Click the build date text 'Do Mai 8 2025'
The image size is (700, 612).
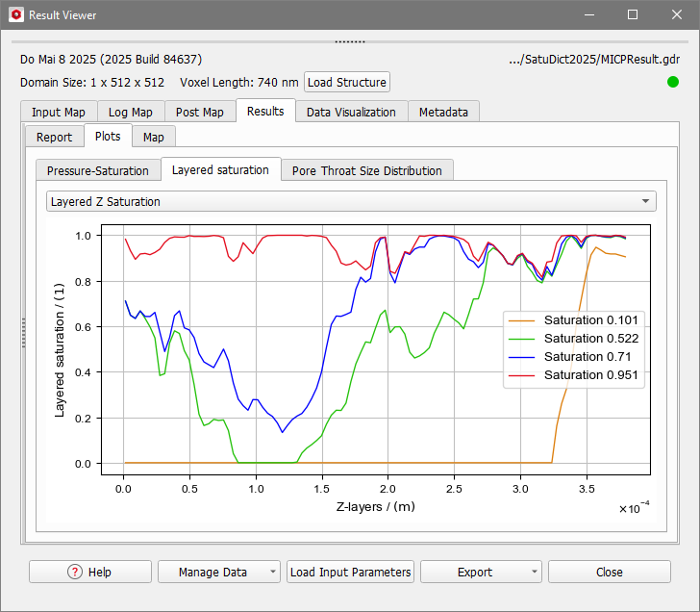point(58,59)
